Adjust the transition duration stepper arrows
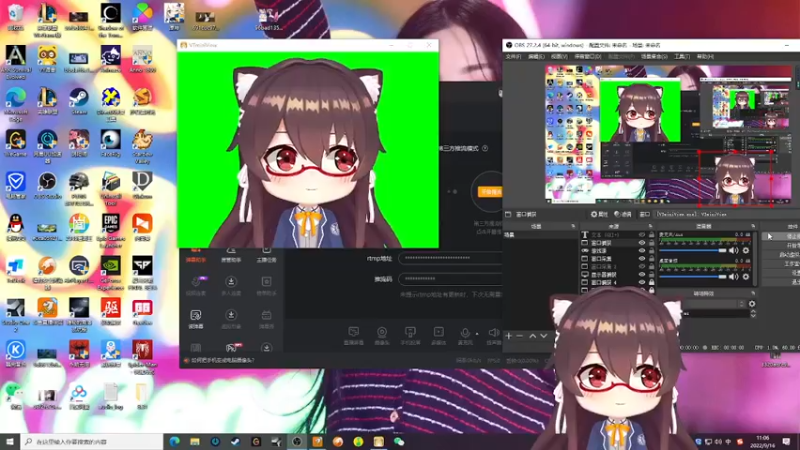800x450 pixels. point(753,313)
